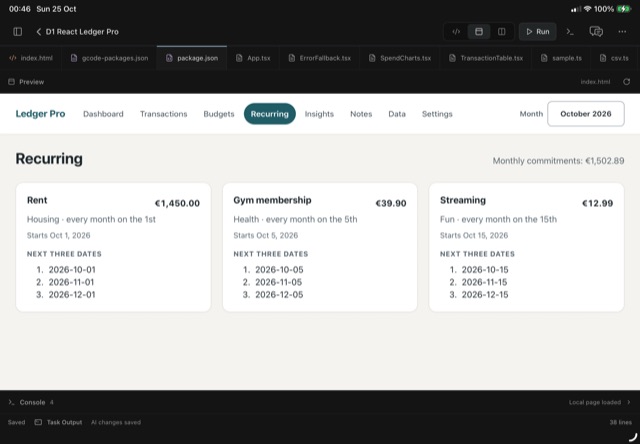Viewport: 640px width, 444px height.
Task: Click the Preview panel icon
Action: [11, 82]
